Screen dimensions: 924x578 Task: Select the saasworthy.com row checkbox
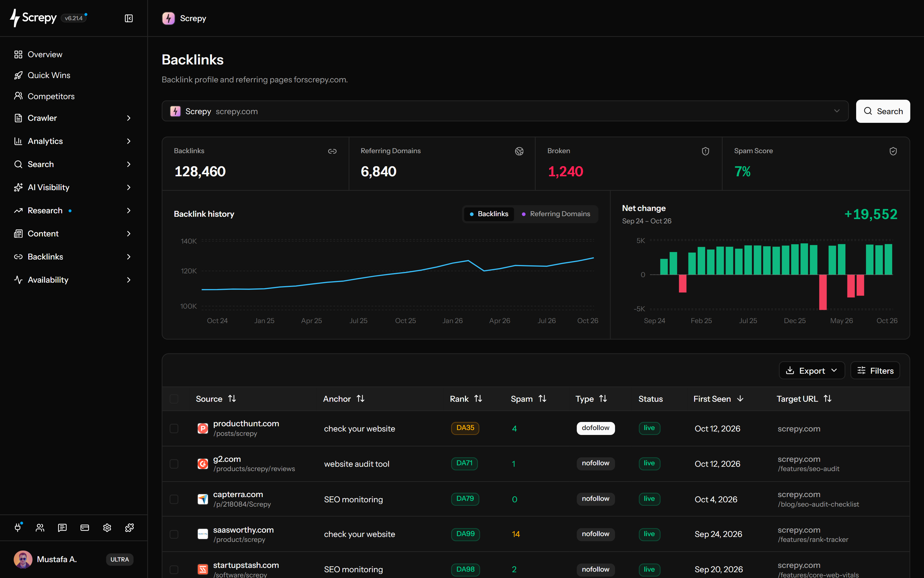(x=174, y=534)
